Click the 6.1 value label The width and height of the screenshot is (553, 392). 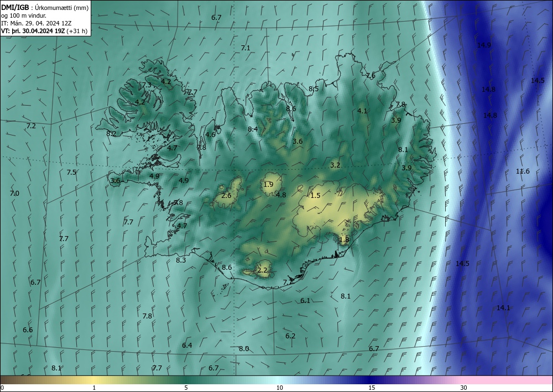click(305, 301)
